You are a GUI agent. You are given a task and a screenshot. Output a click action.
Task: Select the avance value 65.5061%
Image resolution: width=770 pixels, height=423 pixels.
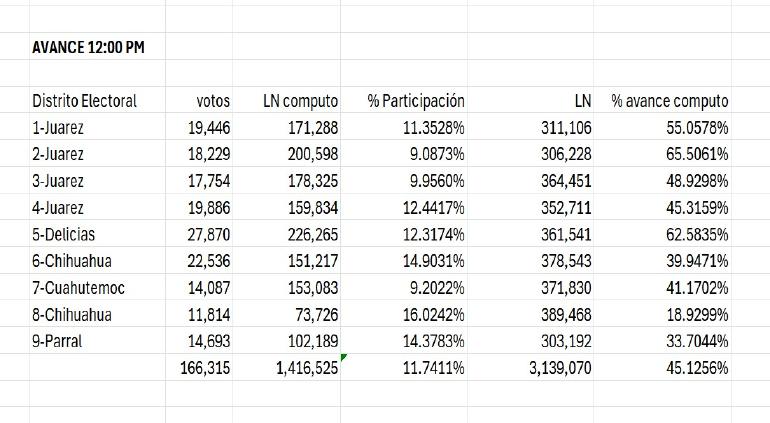(x=697, y=155)
